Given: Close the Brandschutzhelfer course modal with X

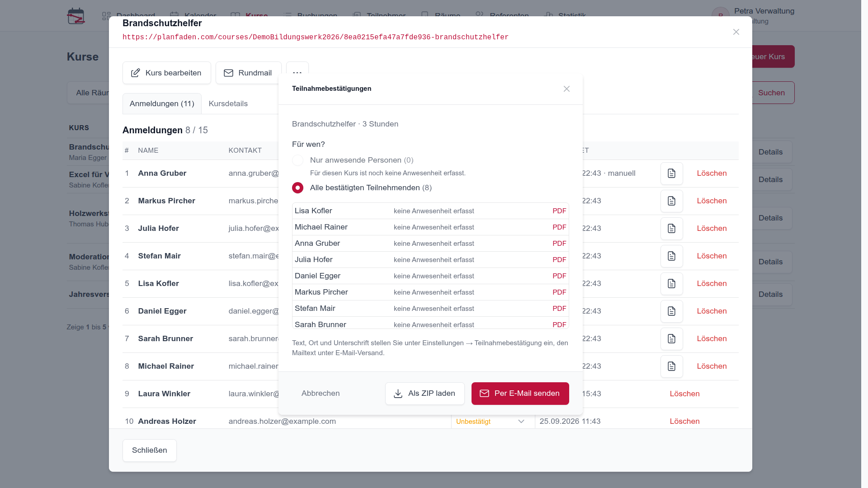Looking at the screenshot, I should 736,32.
